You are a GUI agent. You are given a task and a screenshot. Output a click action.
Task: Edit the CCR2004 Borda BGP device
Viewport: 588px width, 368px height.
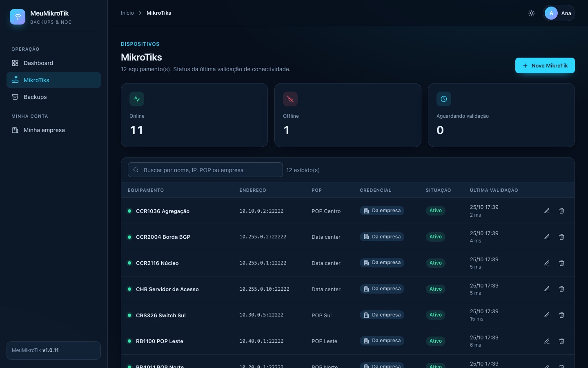pos(547,237)
